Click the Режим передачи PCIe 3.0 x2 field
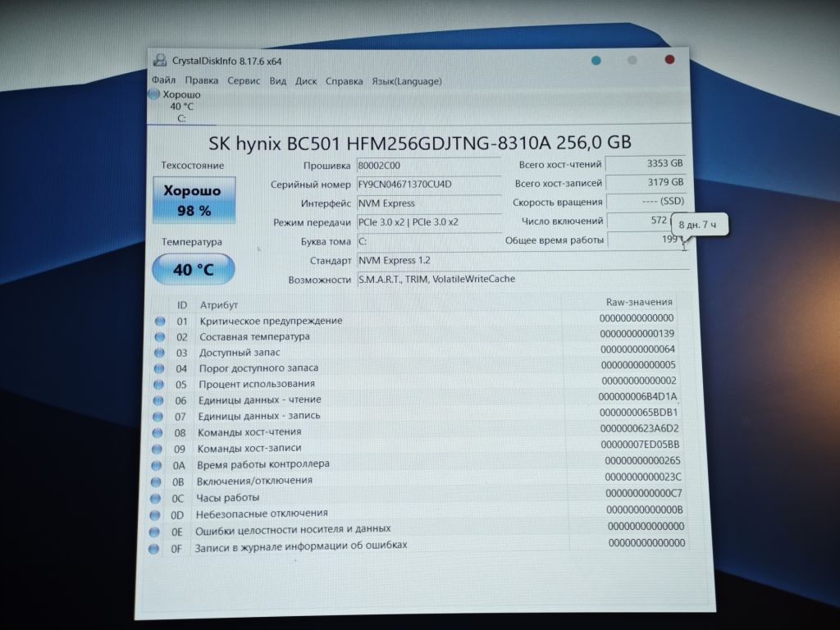This screenshot has width=840, height=630. 428,221
